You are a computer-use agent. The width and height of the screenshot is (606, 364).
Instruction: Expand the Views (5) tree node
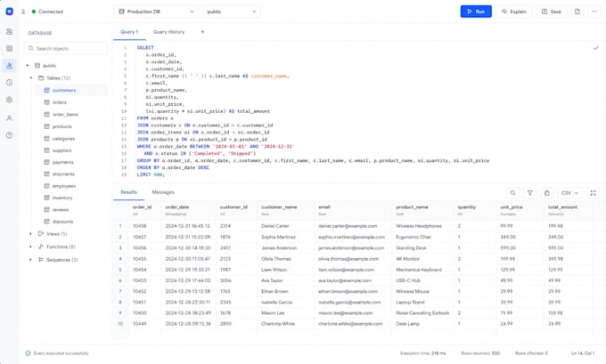31,234
